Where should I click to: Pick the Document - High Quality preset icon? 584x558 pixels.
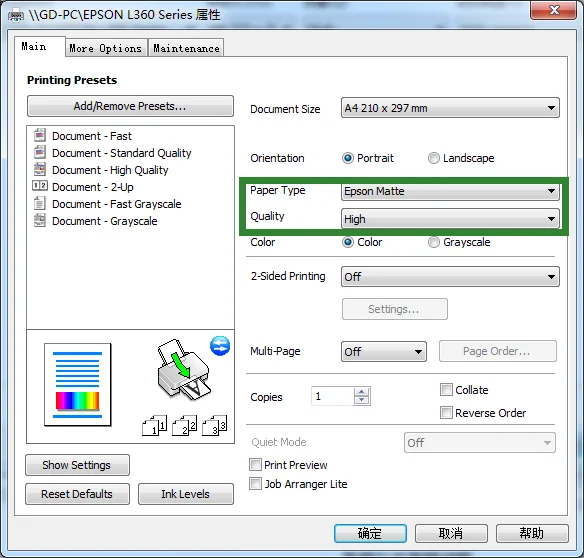40,169
